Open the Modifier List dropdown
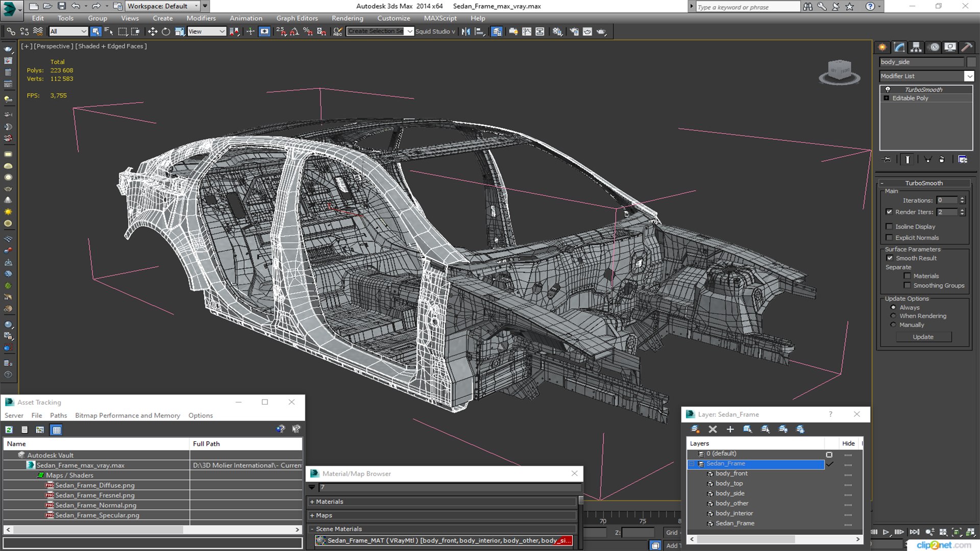This screenshot has width=980, height=551. coord(969,76)
